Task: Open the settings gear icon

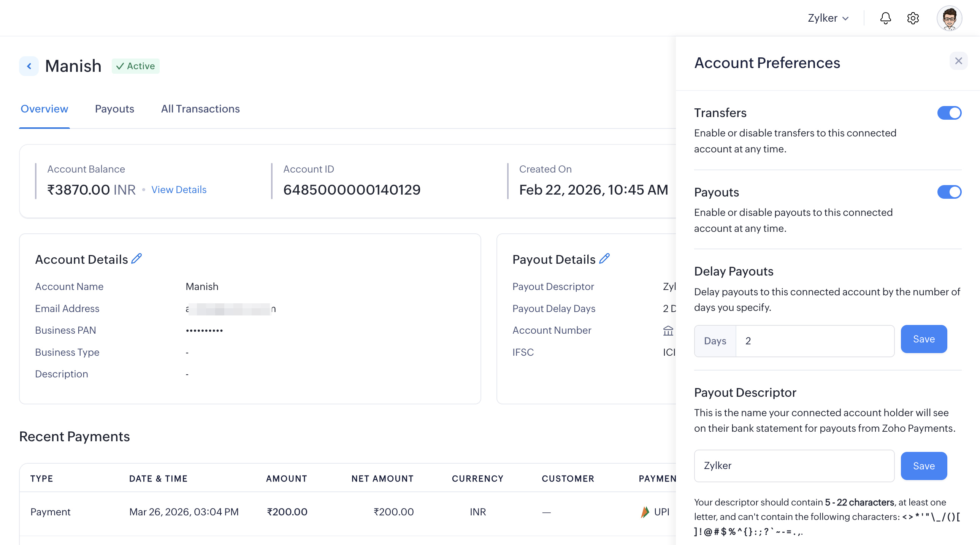Action: (x=913, y=18)
